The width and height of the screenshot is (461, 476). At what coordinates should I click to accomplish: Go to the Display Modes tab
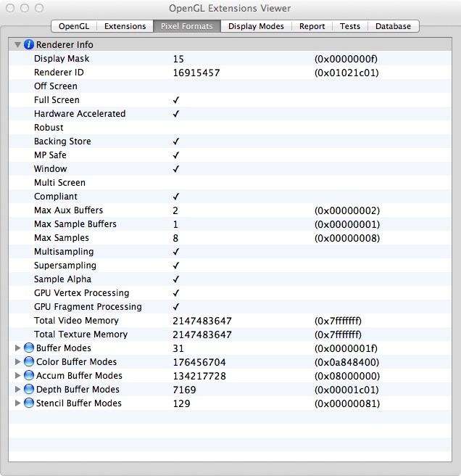point(256,26)
